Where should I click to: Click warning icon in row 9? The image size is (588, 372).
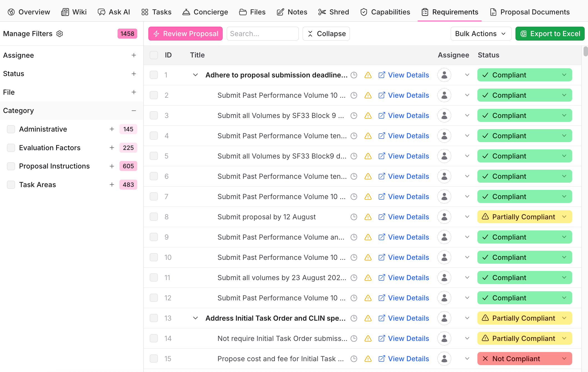368,237
